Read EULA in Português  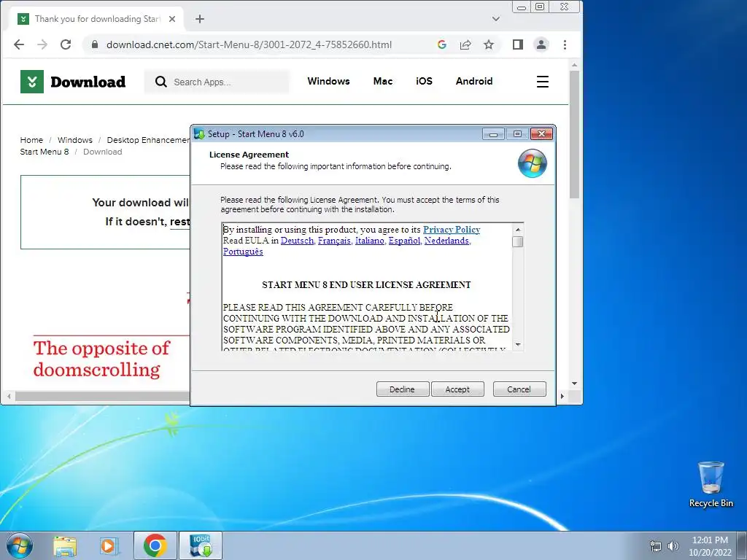243,252
